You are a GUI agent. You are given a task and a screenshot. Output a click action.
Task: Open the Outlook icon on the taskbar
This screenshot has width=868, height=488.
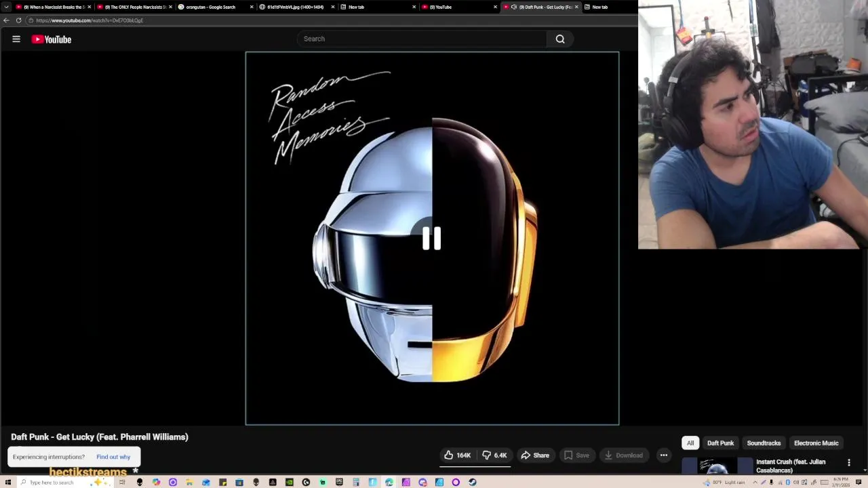pyautogui.click(x=206, y=482)
